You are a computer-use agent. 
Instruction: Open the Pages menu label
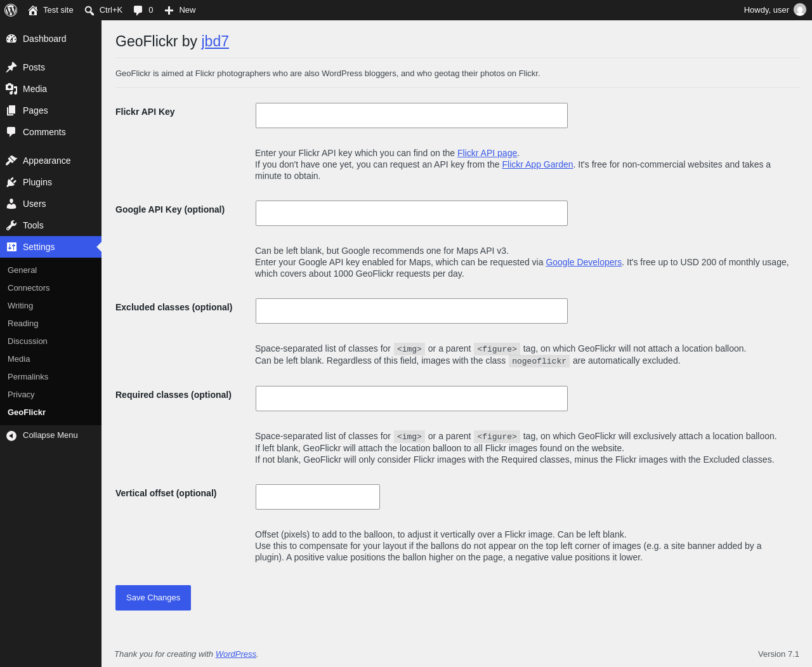click(x=36, y=110)
